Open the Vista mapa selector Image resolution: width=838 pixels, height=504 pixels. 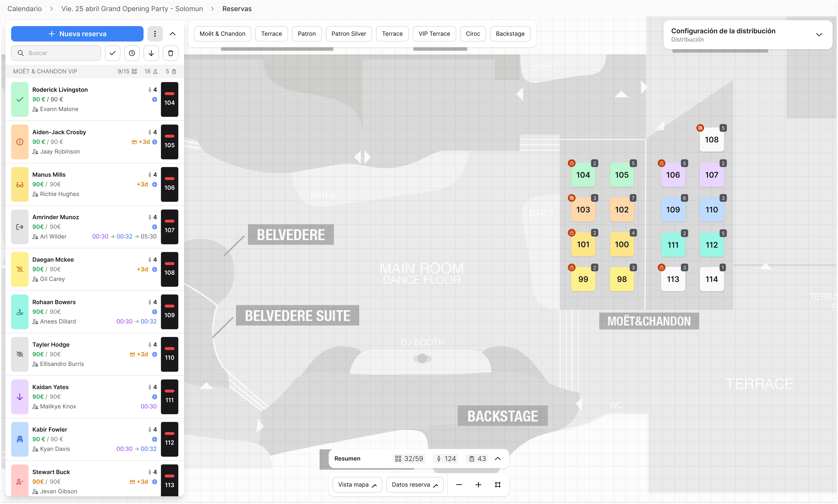[357, 485]
